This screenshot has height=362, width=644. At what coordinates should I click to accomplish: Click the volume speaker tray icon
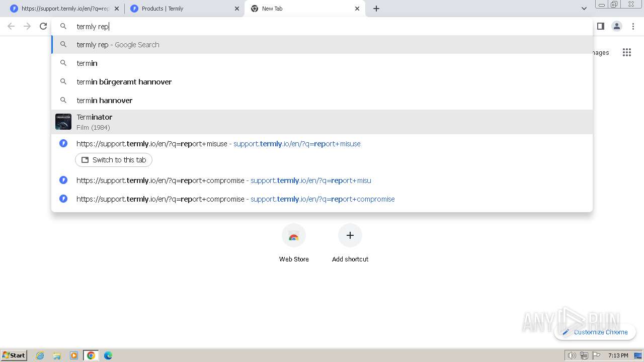(x=572, y=355)
